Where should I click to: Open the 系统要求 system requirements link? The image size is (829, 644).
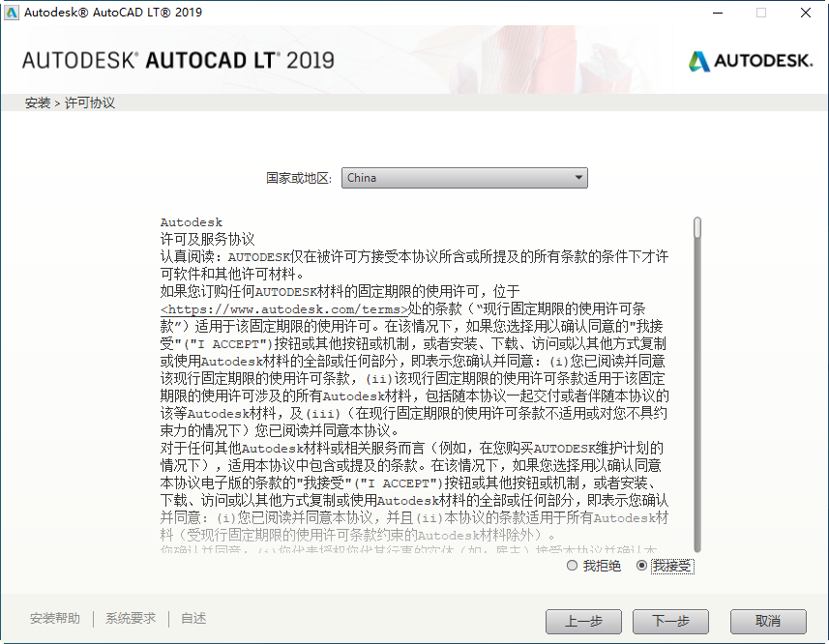point(131,618)
